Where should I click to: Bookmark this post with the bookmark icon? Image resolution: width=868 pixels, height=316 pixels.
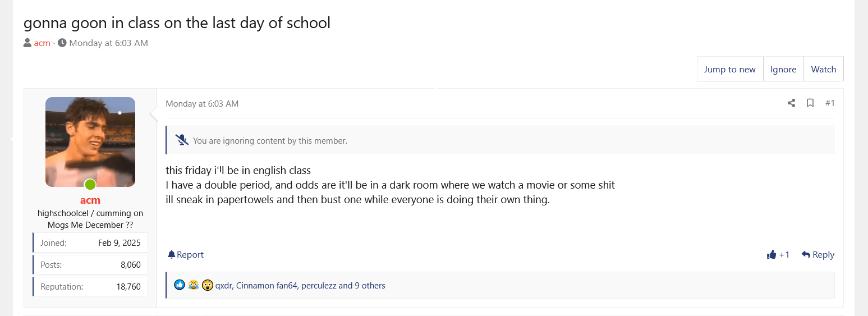(x=810, y=103)
